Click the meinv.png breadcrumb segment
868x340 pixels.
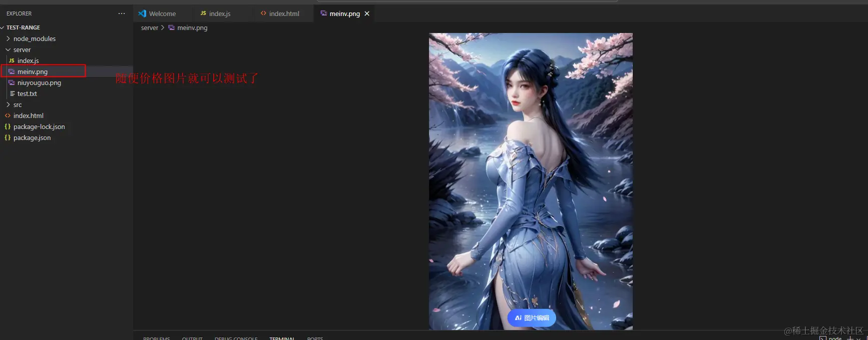point(192,27)
